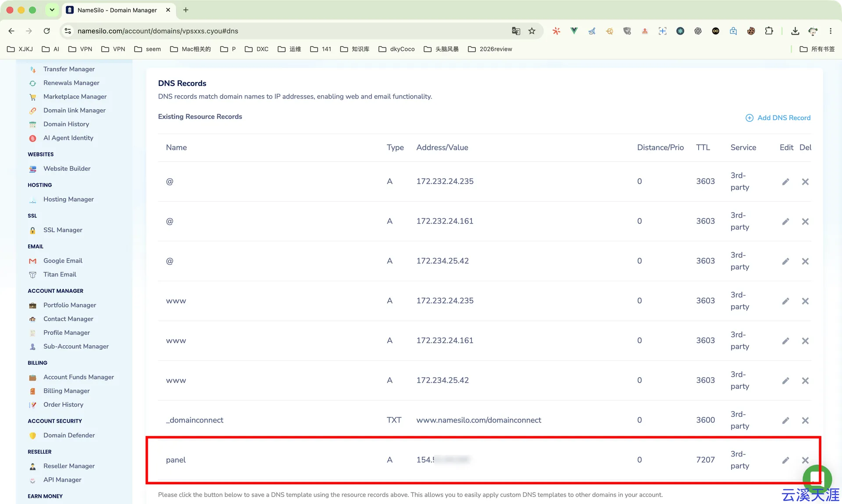Delete the www record 172.234.25.42
Screen dimensions: 842x504
[x=805, y=380]
